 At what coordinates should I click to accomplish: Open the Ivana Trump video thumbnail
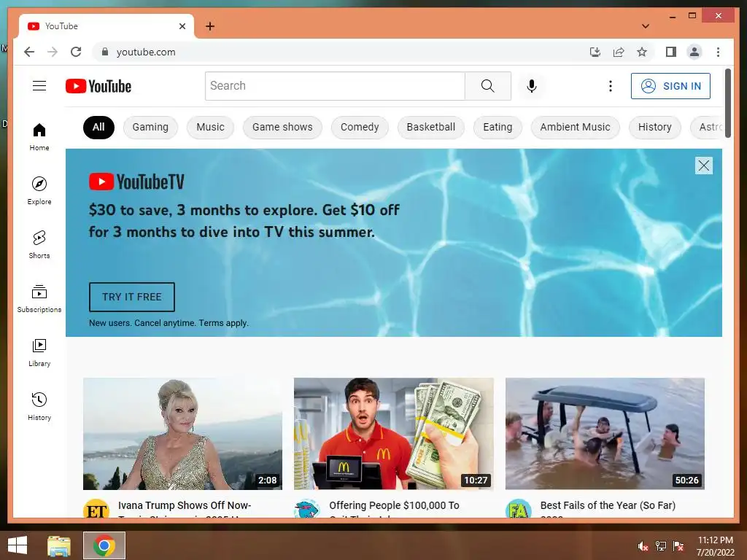click(182, 433)
